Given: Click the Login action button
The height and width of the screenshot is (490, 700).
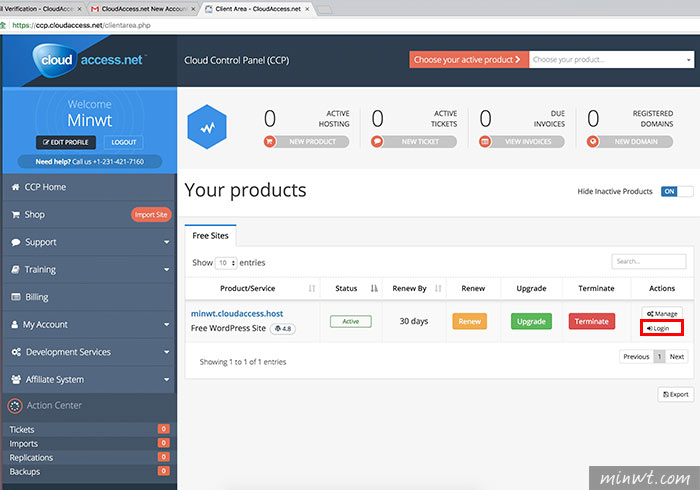Looking at the screenshot, I should (x=662, y=328).
